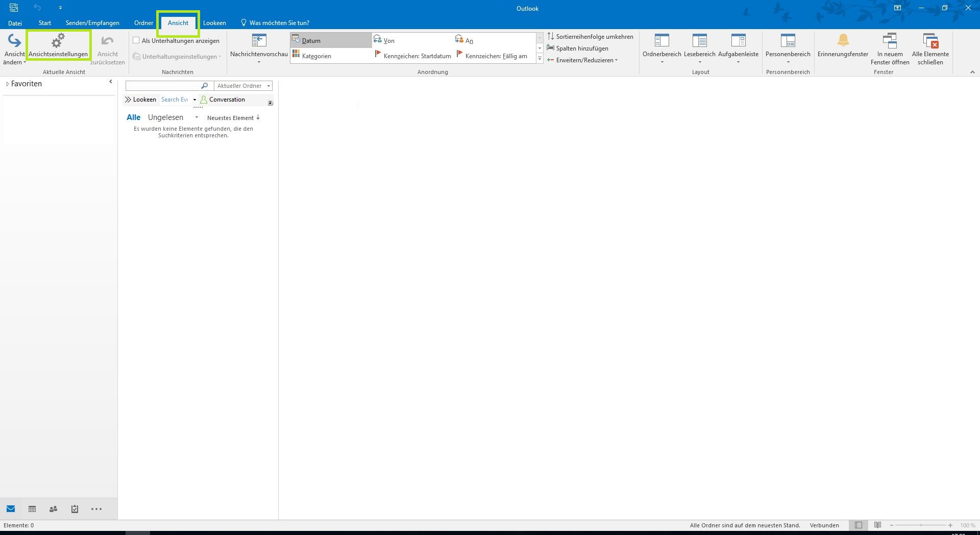980x535 pixels.
Task: Switch to Lookeen ribbon tab
Action: (214, 23)
